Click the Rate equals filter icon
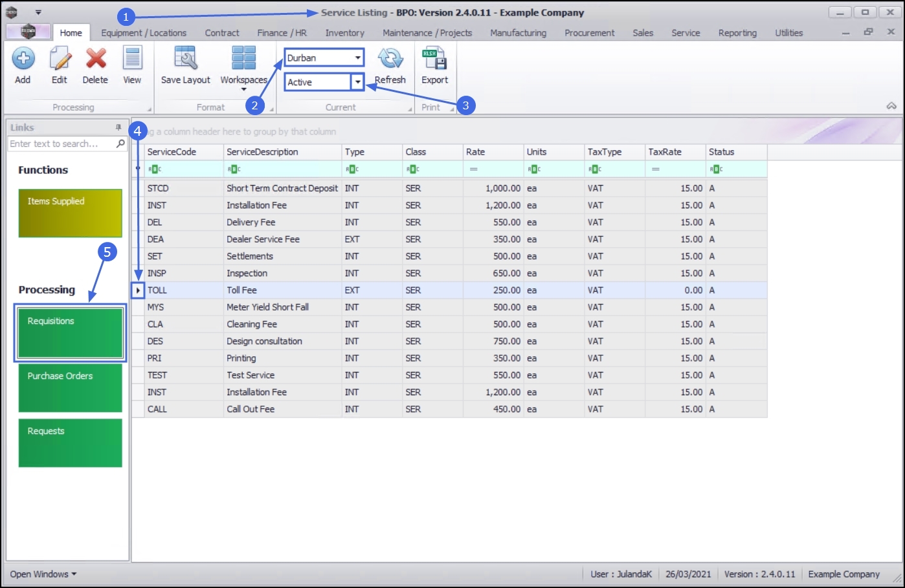905x588 pixels. pyautogui.click(x=474, y=169)
